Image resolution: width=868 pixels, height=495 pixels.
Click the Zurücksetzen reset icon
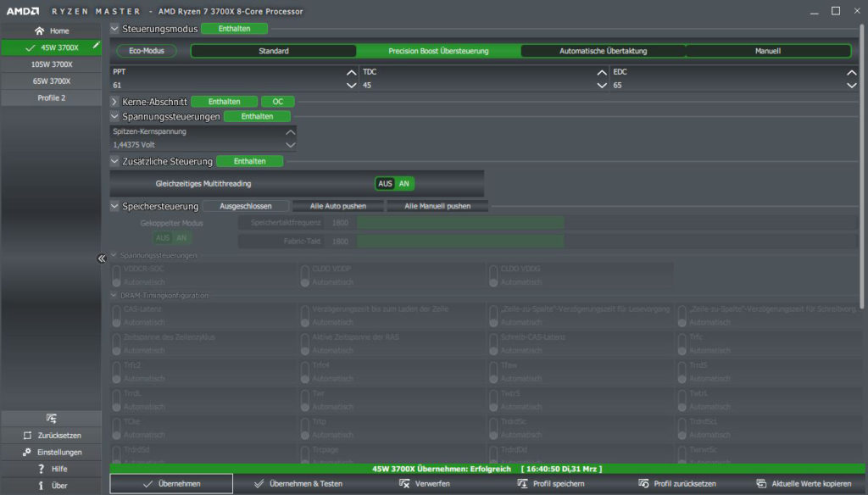27,435
